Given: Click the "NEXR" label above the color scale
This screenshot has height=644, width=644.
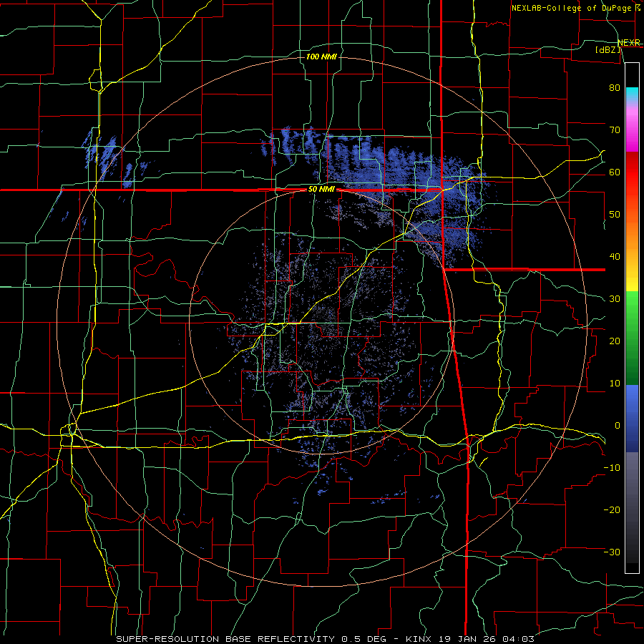Looking at the screenshot, I should pos(629,43).
